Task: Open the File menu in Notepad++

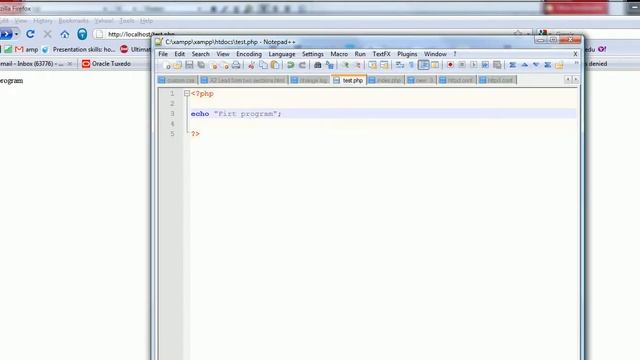Action: coord(163,54)
